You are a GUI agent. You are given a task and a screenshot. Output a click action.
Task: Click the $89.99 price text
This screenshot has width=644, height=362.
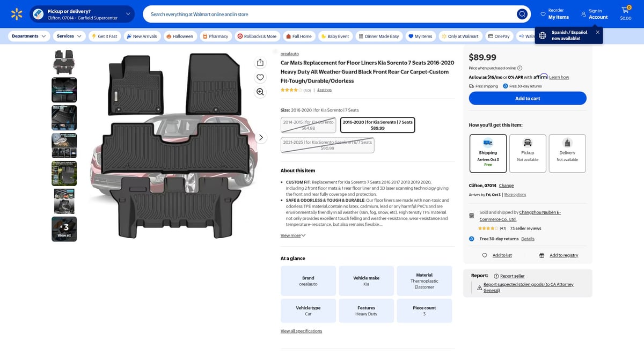[482, 57]
